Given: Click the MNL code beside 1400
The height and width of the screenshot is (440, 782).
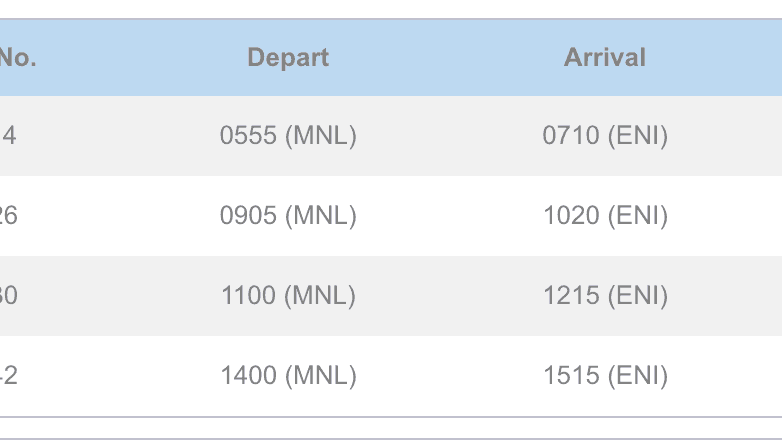Looking at the screenshot, I should pos(320,376).
